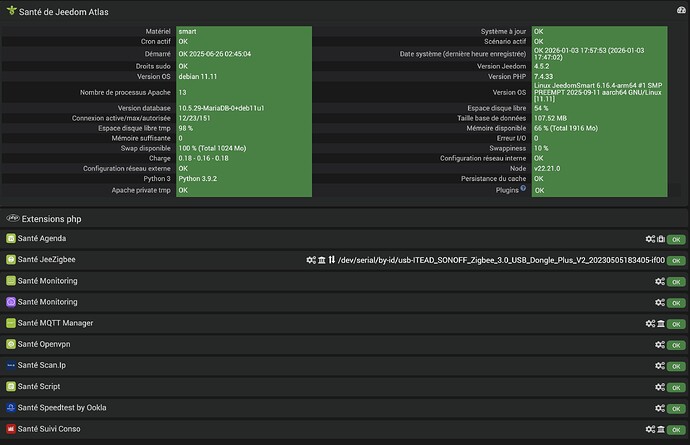Click the Santé JeeZigbee plugin icon
Screen dimensions: 690x445
coord(11,260)
